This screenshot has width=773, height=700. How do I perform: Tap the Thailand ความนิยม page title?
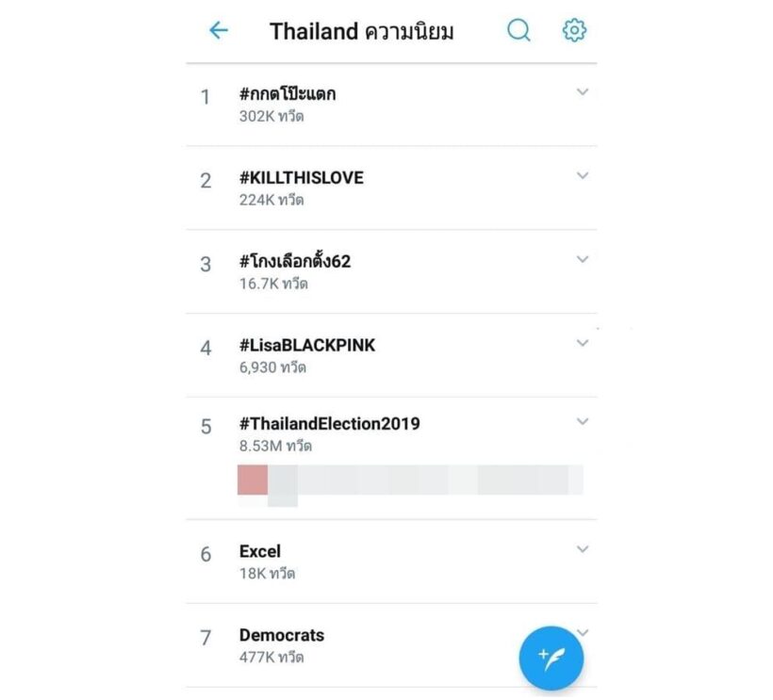(362, 31)
